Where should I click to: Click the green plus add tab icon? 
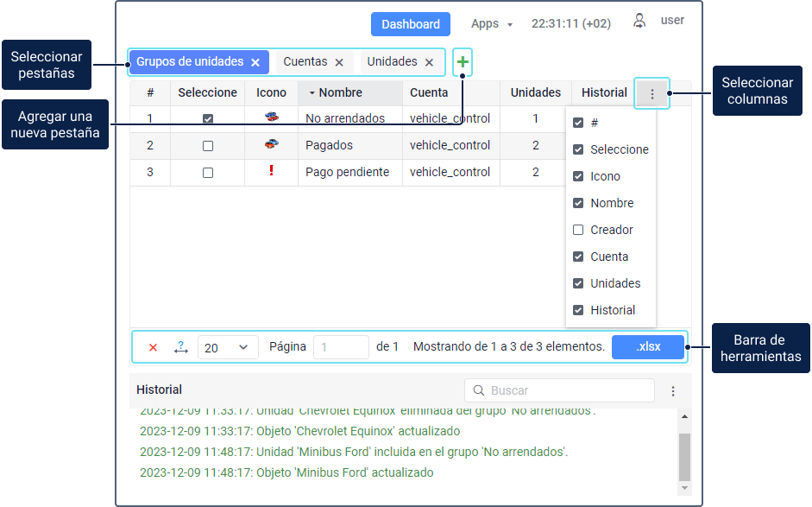coord(463,62)
